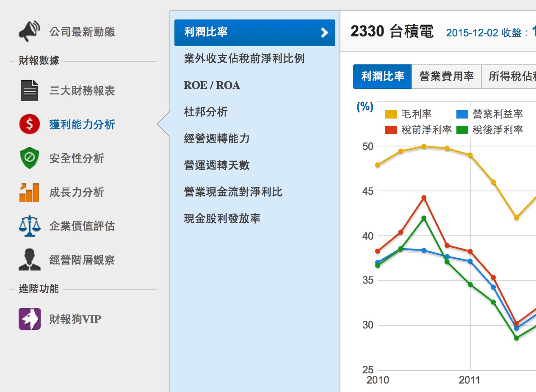Screen dimensions: 536x392
Task: Click the green 稅後淨利率 legend swatch
Action: pos(462,130)
